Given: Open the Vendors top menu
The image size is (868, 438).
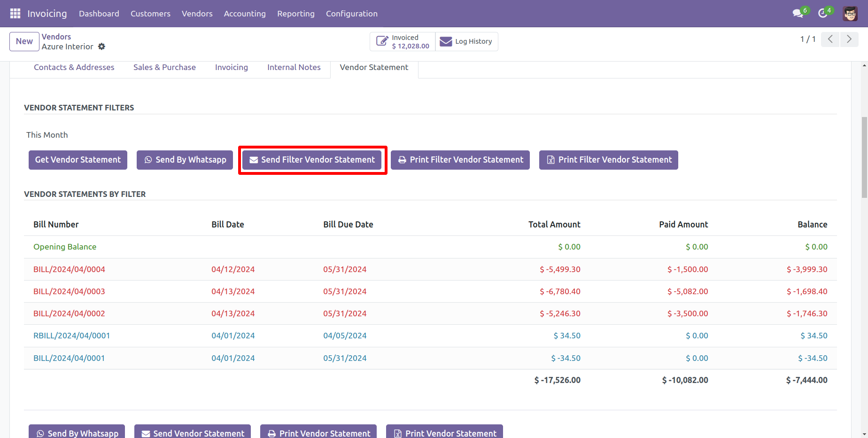Looking at the screenshot, I should pos(197,14).
